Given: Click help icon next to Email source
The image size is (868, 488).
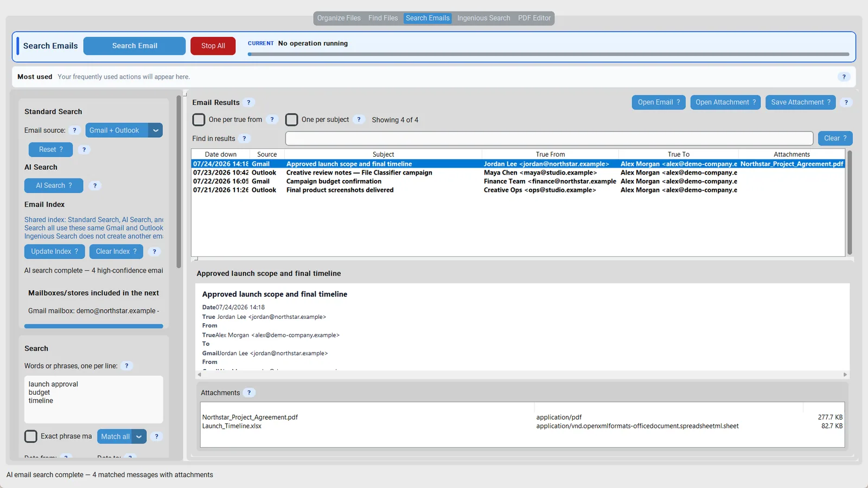Looking at the screenshot, I should [75, 130].
